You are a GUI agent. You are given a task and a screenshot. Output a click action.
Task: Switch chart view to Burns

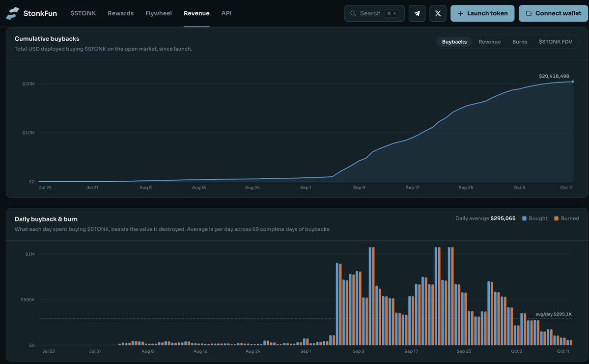(x=520, y=42)
